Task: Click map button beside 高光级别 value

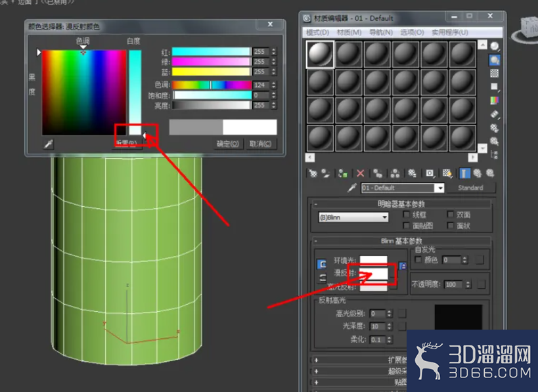Action: tap(402, 313)
